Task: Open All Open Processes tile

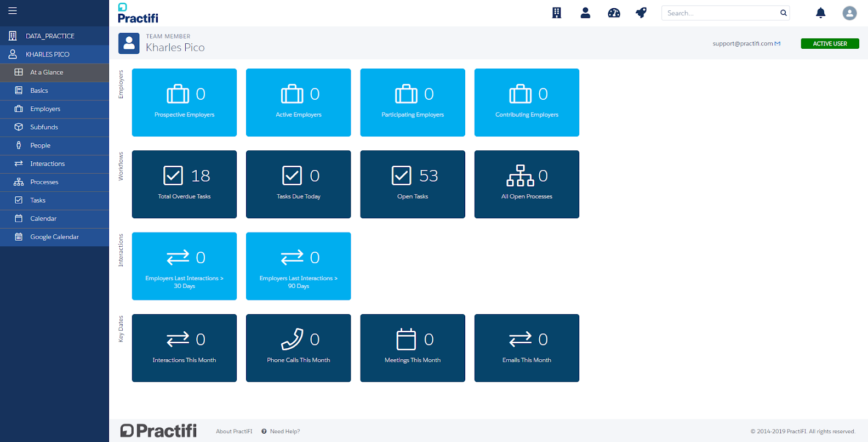Action: pyautogui.click(x=527, y=184)
